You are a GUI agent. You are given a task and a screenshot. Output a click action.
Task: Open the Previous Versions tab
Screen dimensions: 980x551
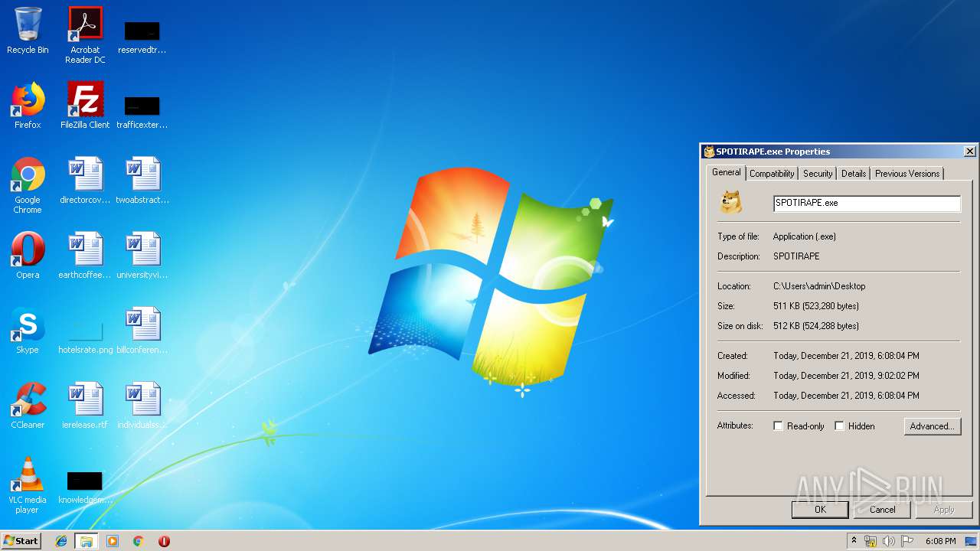(907, 174)
